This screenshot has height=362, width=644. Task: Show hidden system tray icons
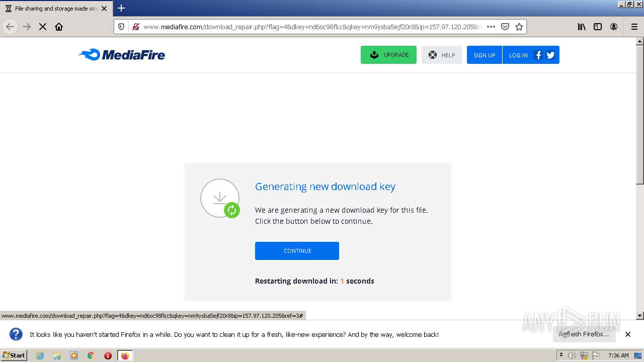coord(561,355)
